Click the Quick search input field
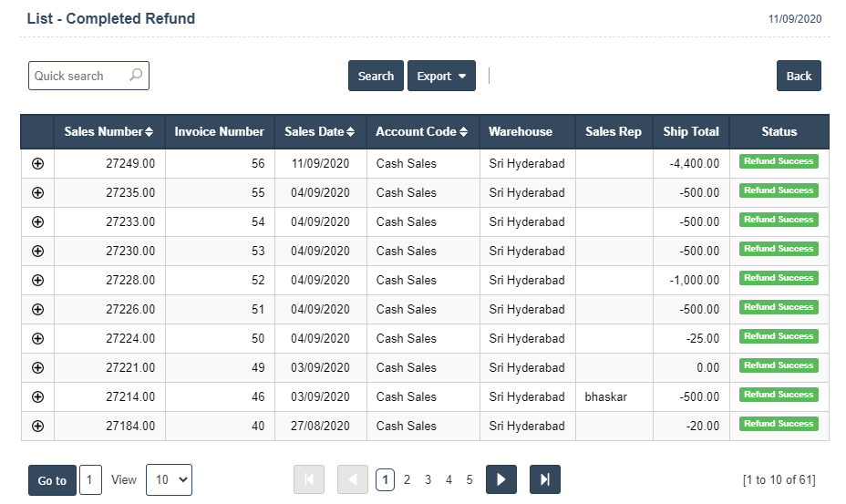Screen dimensions: 846x504 (x=78, y=76)
